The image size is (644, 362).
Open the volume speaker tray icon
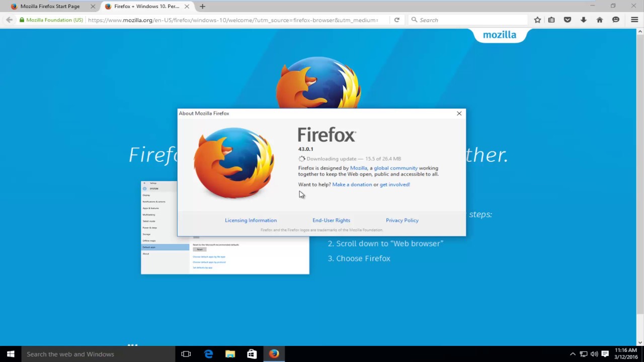click(x=594, y=354)
